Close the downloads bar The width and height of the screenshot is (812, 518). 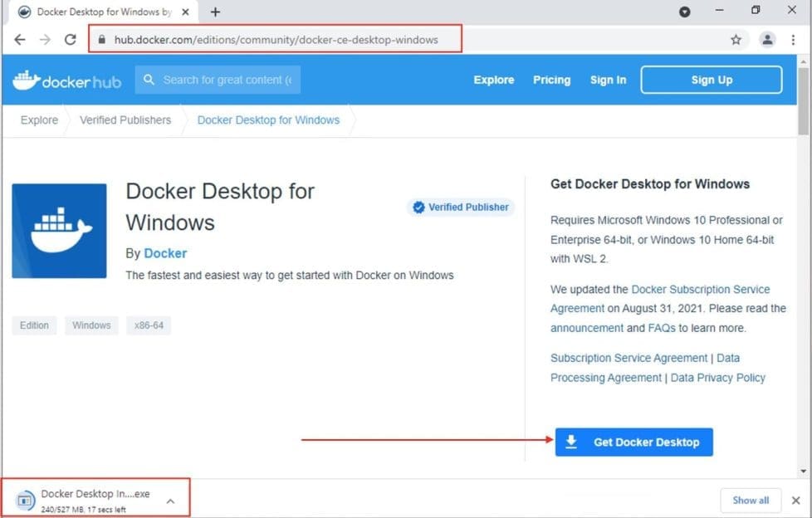795,500
